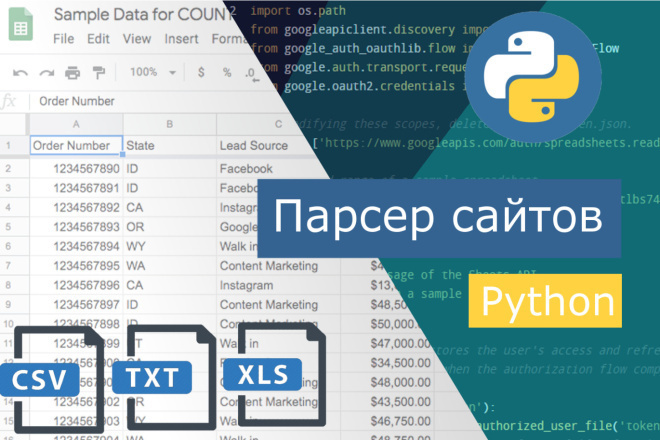Select row 7 header
Image resolution: width=660 pixels, height=440 pixels.
tap(8, 266)
